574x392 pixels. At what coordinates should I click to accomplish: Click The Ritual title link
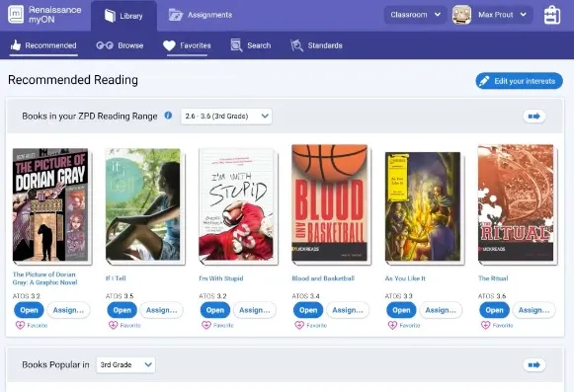pyautogui.click(x=493, y=278)
